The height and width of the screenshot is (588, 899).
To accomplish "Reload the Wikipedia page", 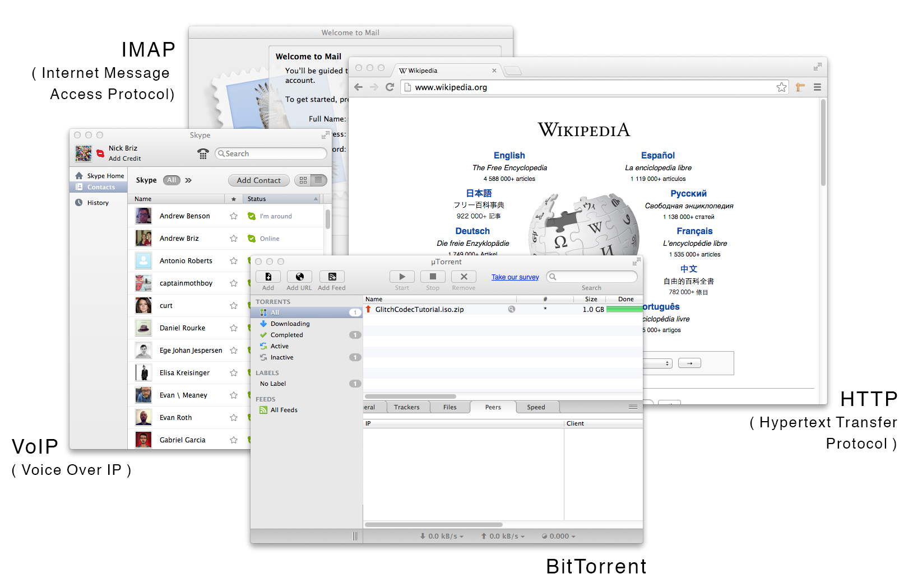I will coord(390,87).
